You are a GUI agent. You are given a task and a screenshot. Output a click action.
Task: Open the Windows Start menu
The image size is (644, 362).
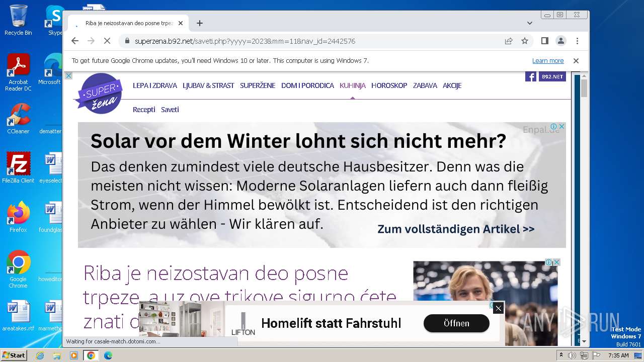pos(14,355)
